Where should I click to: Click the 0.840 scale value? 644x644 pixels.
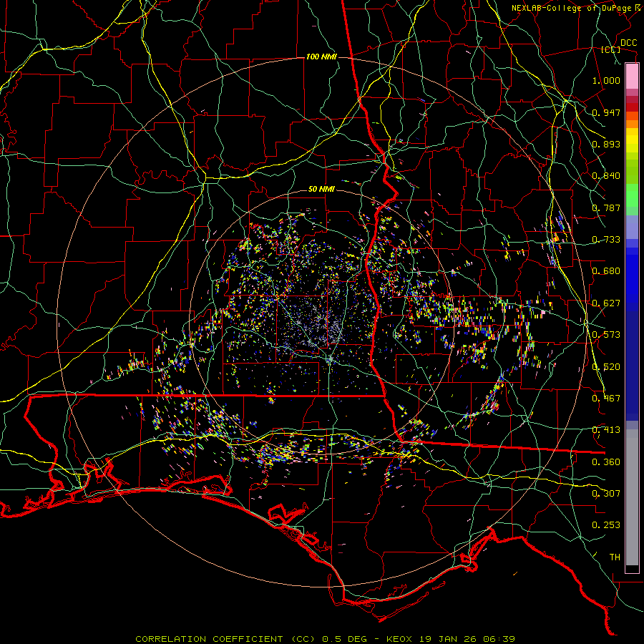[x=606, y=176]
